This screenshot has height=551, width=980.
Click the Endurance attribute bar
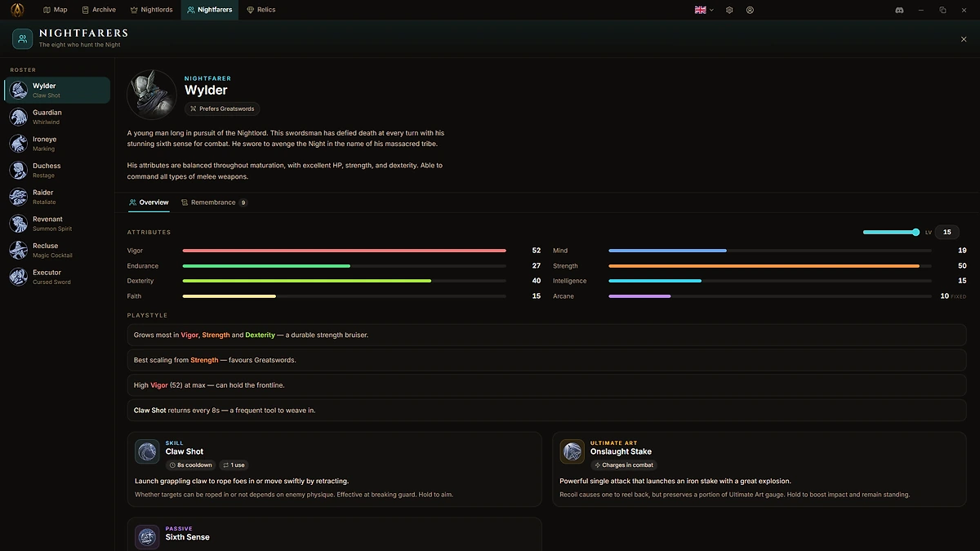(344, 266)
